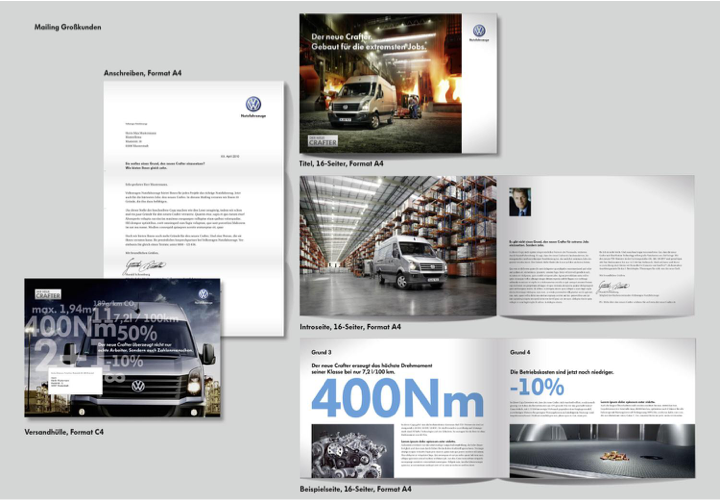Click 'Die Betriebskosten sind jetzt noch niedriger.' line
Viewport: 720px width, 500px height.
coord(562,372)
